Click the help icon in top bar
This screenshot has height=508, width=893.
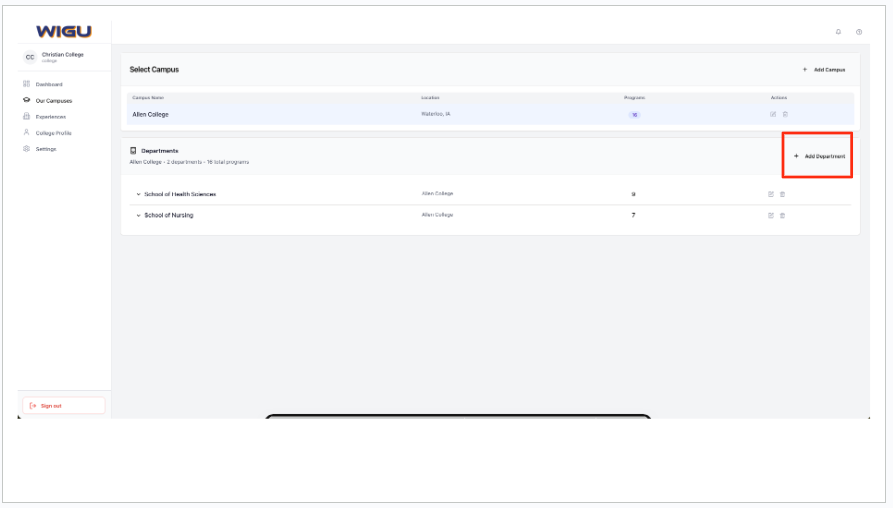[x=859, y=32]
